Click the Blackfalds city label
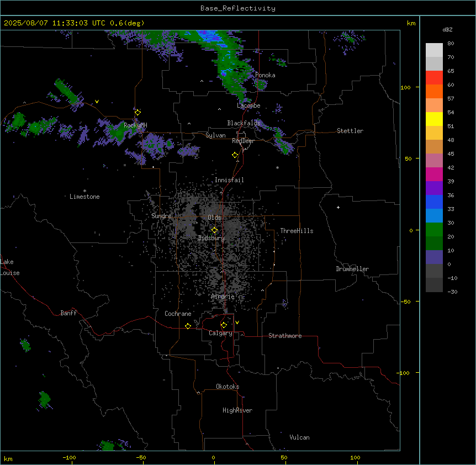 point(244,123)
